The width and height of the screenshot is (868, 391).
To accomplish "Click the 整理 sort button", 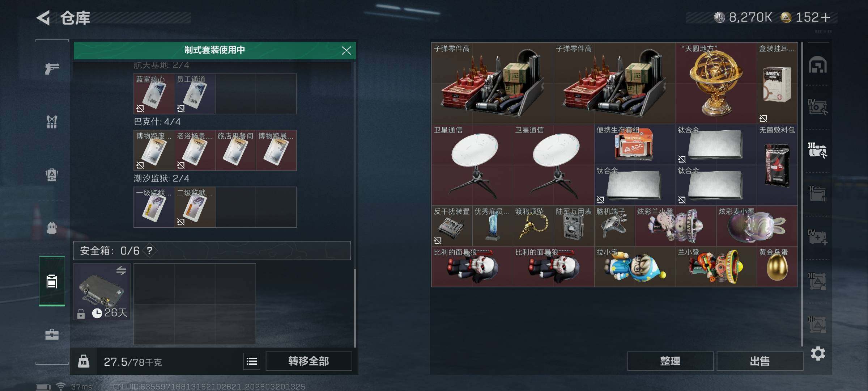I will 670,361.
